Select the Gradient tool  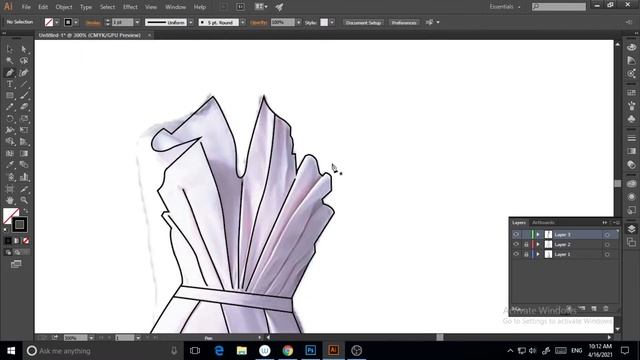pos(24,153)
